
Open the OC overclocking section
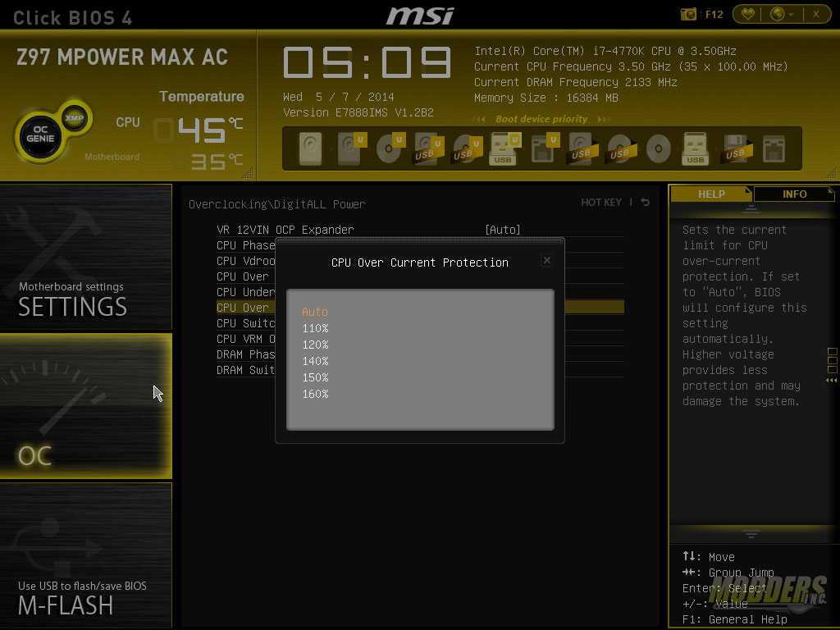point(85,406)
